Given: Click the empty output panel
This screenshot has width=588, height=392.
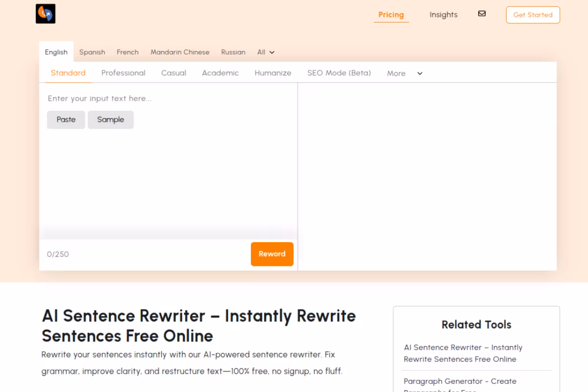Looking at the screenshot, I should (427, 176).
